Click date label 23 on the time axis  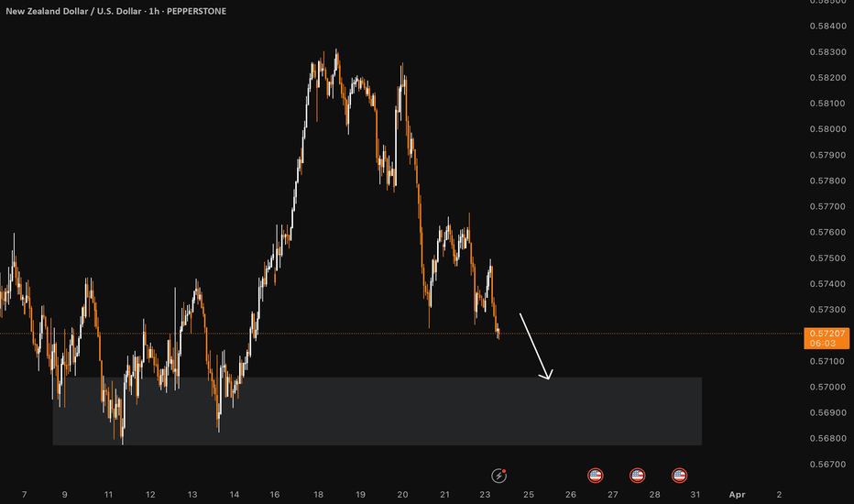486,495
